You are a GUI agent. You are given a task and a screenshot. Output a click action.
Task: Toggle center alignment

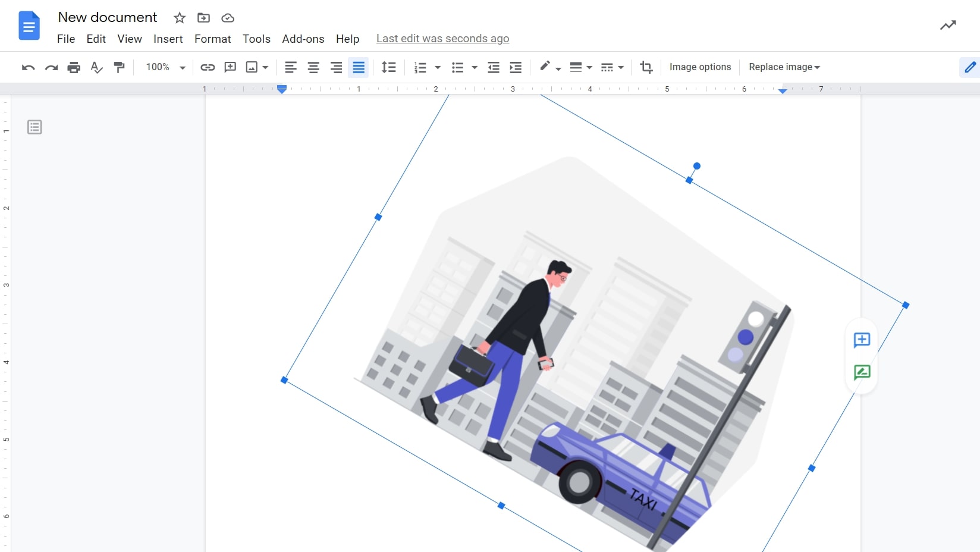(x=313, y=67)
